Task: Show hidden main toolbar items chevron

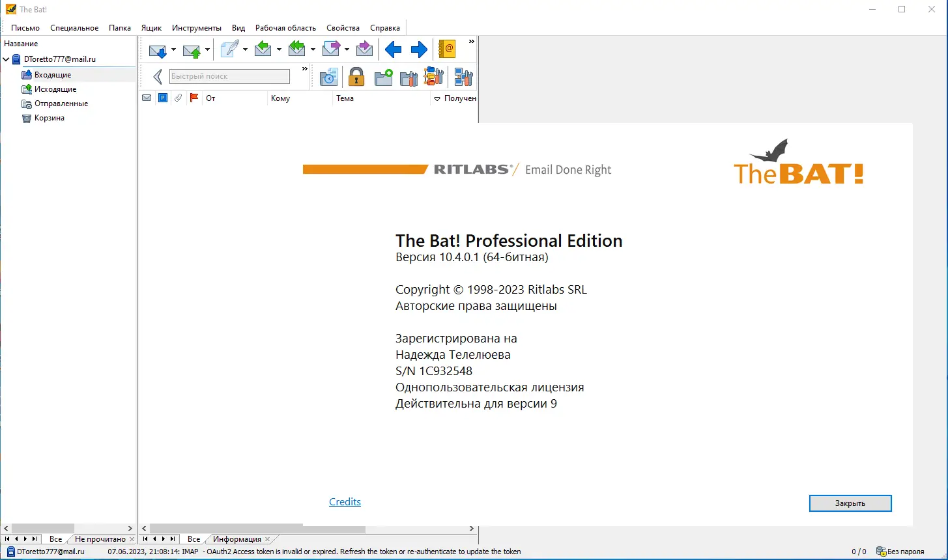Action: click(x=472, y=42)
